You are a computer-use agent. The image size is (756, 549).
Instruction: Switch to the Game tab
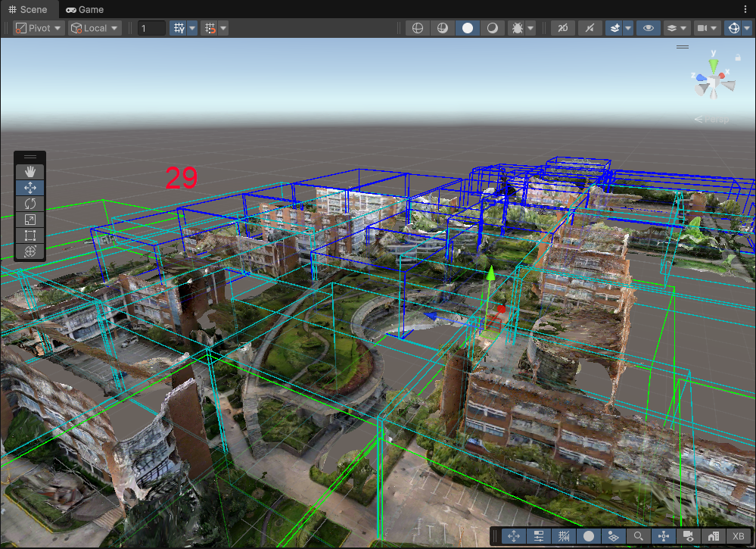pyautogui.click(x=85, y=10)
